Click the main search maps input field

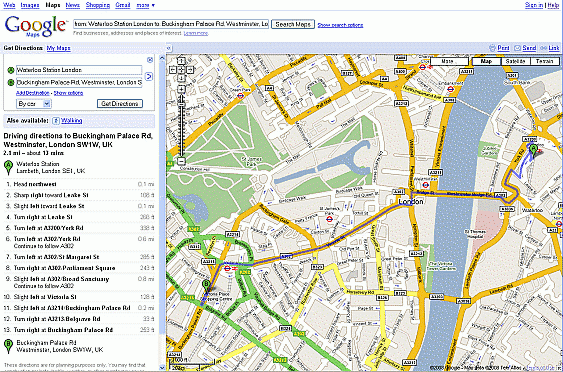[x=171, y=24]
